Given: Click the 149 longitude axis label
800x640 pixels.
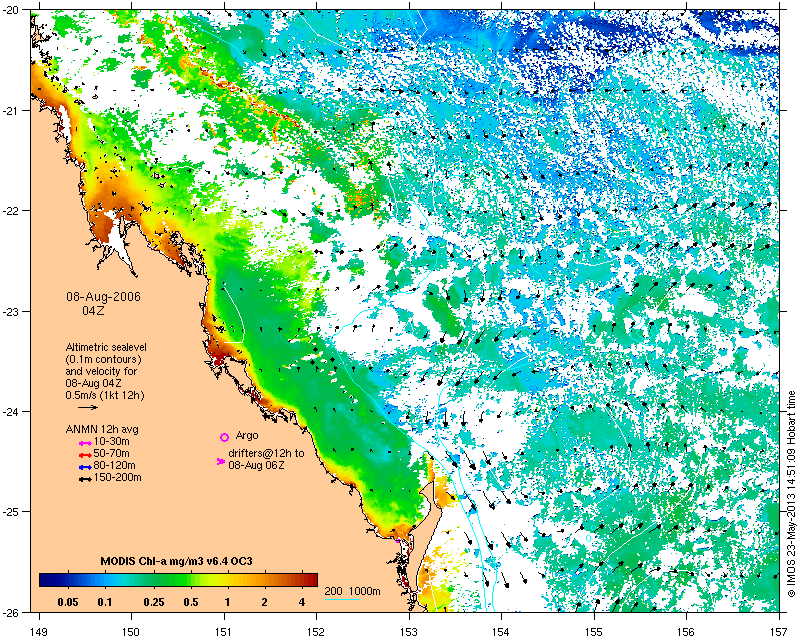Looking at the screenshot, I should pyautogui.click(x=39, y=632).
